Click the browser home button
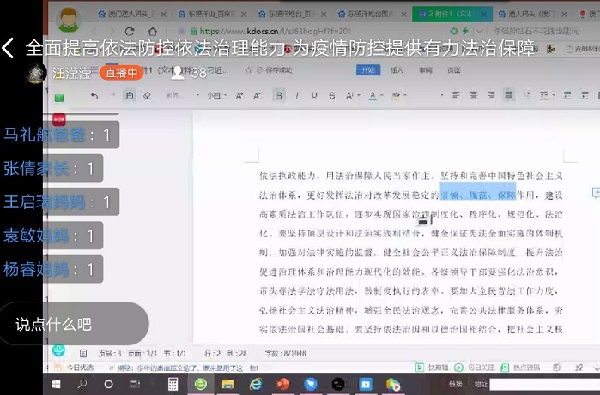Image resolution: width=600 pixels, height=395 pixels. [152, 31]
